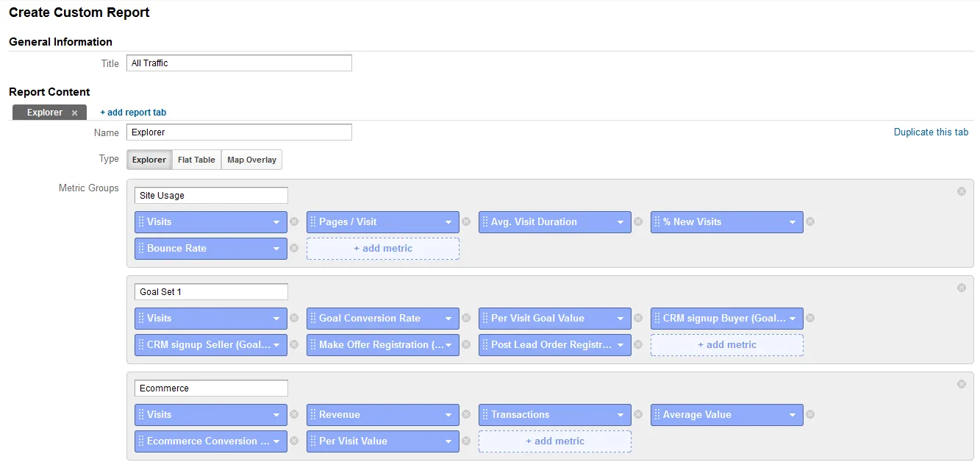
Task: Focus the tab Name field
Action: pyautogui.click(x=239, y=132)
